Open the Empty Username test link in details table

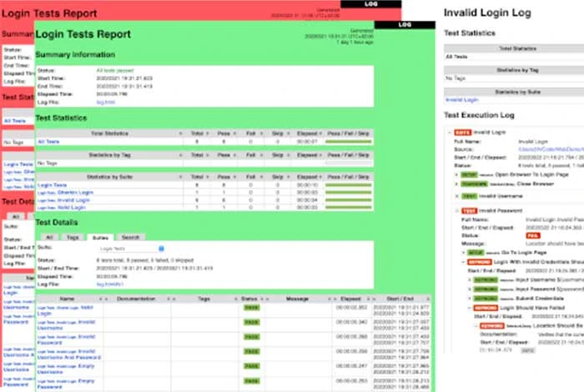(66, 369)
